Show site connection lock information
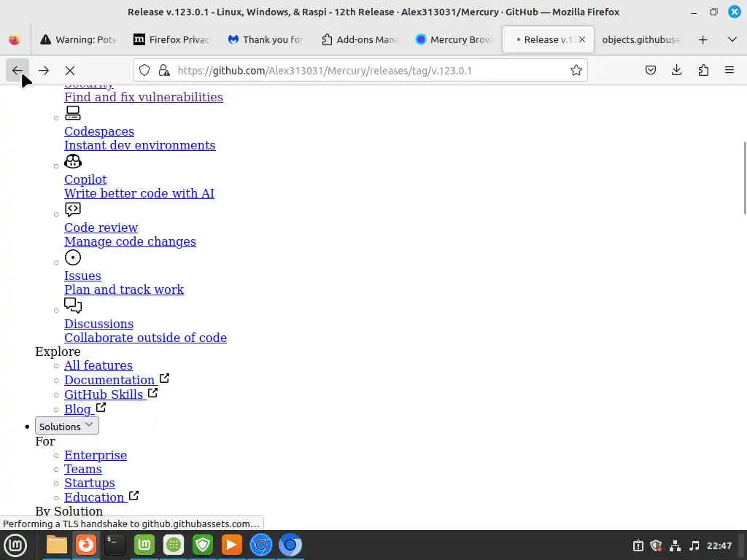747x560 pixels. click(164, 71)
